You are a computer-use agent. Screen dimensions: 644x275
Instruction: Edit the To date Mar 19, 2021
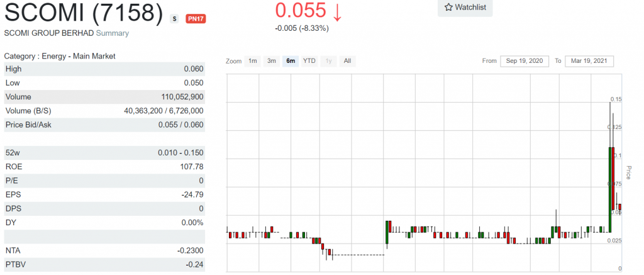click(589, 61)
